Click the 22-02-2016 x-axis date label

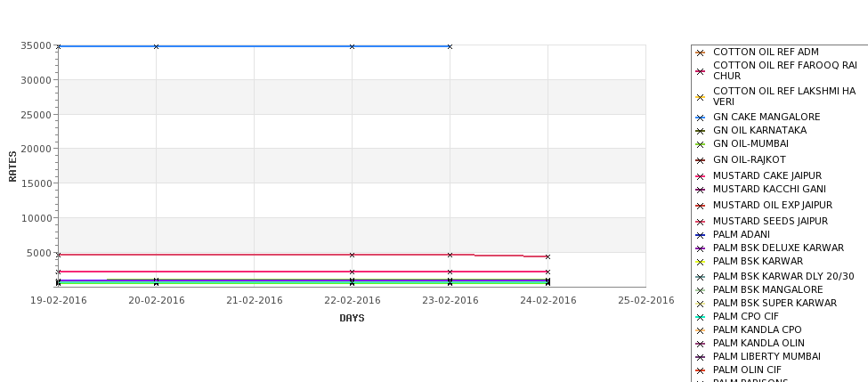[x=352, y=300]
